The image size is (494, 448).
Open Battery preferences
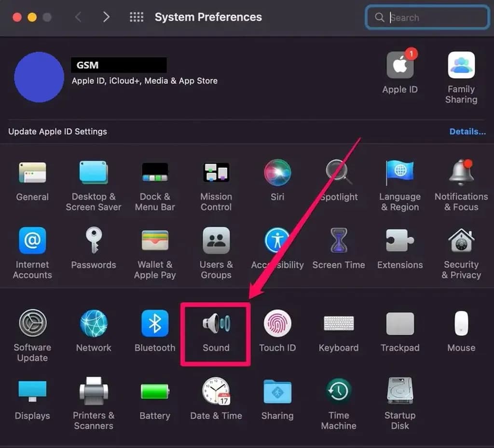(x=155, y=392)
